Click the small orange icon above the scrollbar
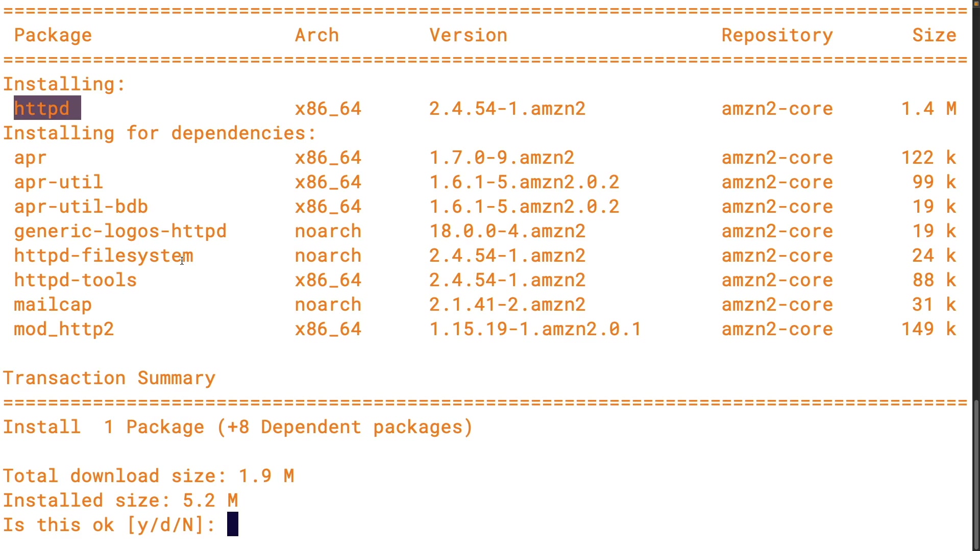The width and height of the screenshot is (980, 551). 976,3
